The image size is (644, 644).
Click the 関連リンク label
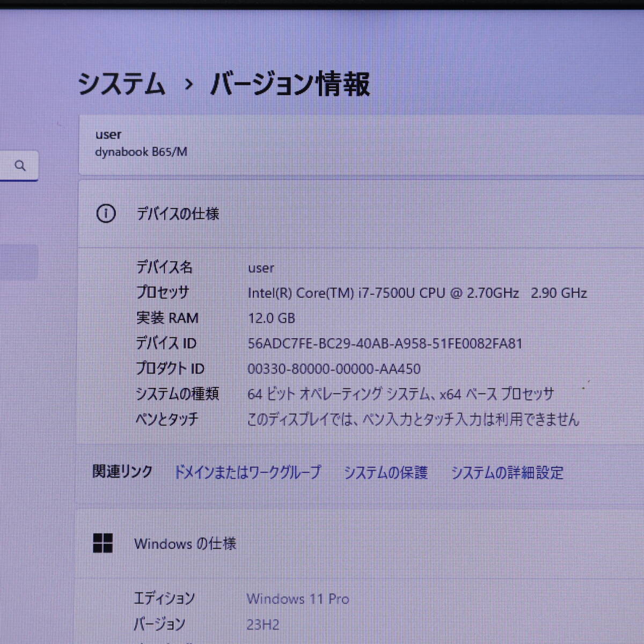tap(122, 472)
